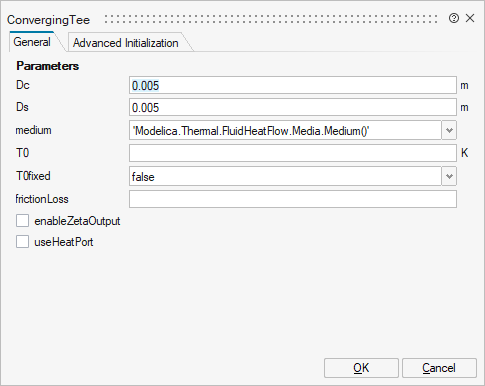Expand the medium dropdown arrow

click(449, 130)
